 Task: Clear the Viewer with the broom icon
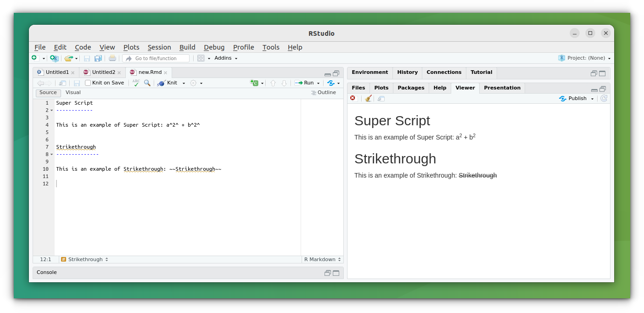coord(368,98)
